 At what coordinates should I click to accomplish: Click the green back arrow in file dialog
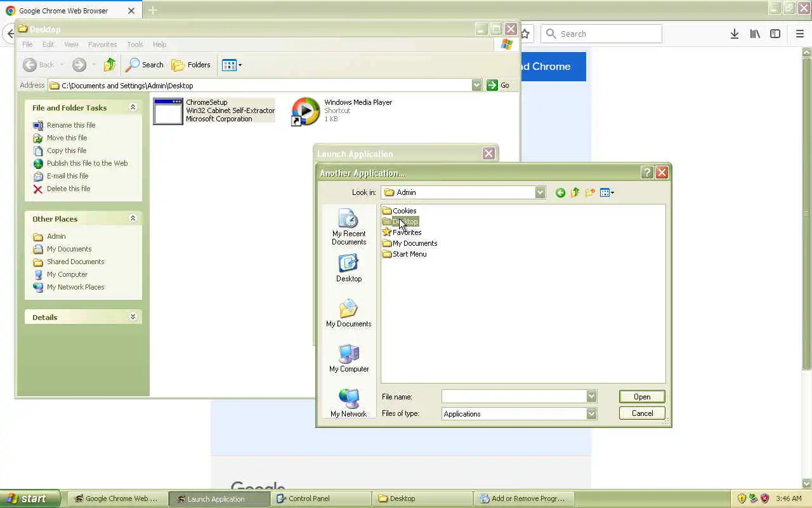point(560,192)
